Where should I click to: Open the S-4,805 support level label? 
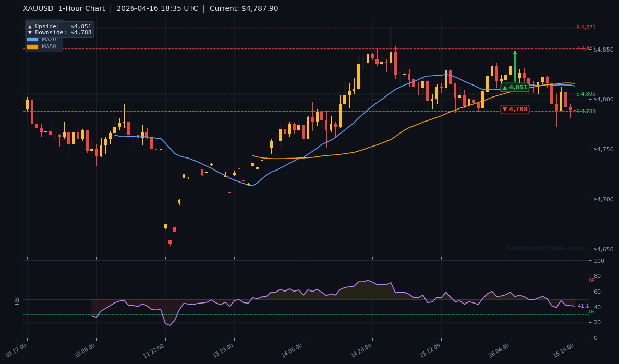coord(585,94)
